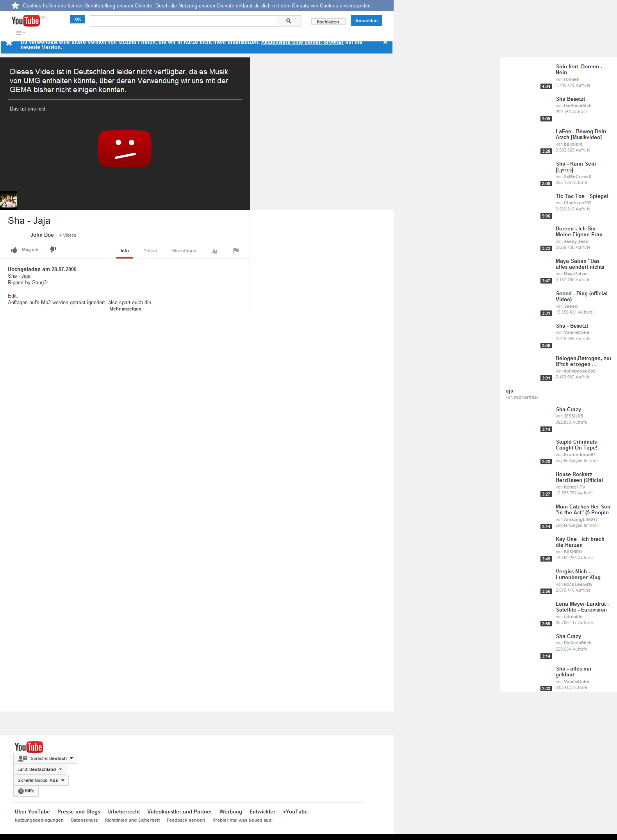This screenshot has height=840, width=617.
Task: Open the rodroaffhal channel link
Action: tap(526, 397)
